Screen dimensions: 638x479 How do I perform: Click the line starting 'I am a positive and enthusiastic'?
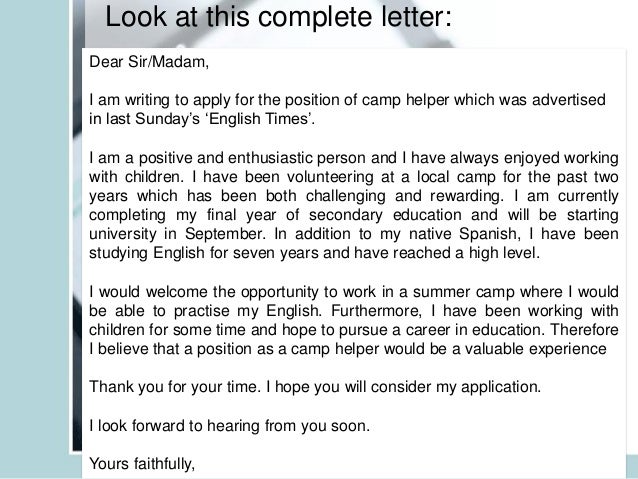[x=354, y=158]
